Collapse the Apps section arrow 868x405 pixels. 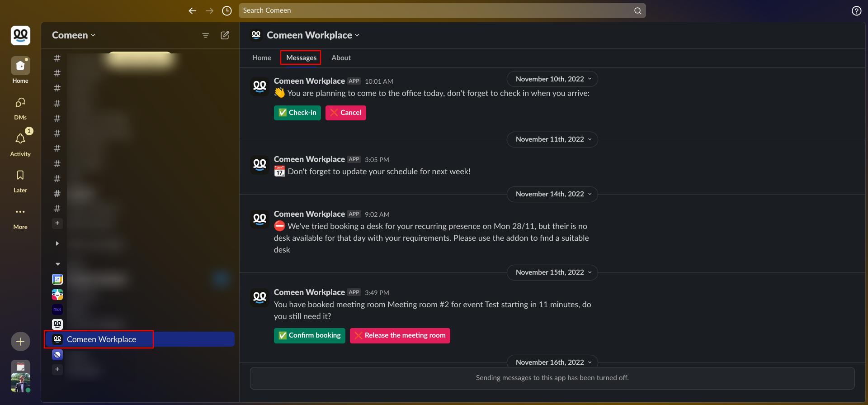pos(57,264)
